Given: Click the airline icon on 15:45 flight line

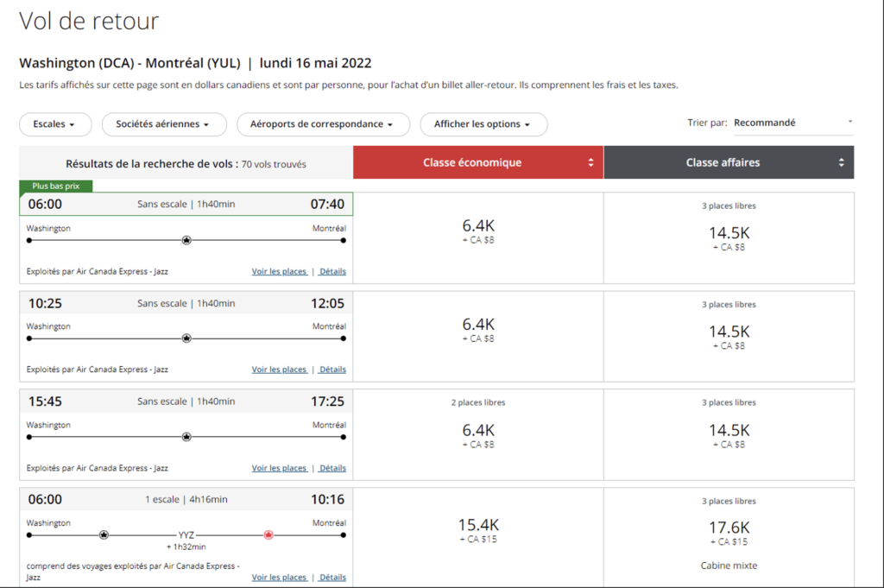Looking at the screenshot, I should [x=186, y=437].
